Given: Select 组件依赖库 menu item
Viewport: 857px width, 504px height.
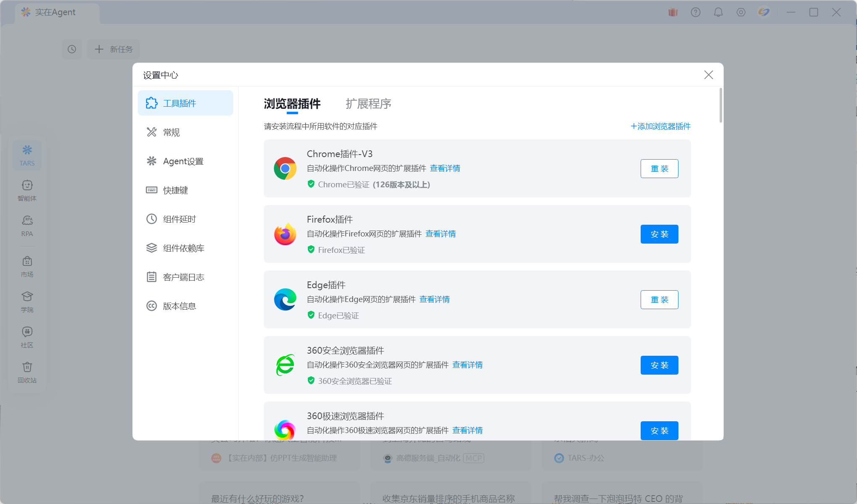Looking at the screenshot, I should pos(184,248).
